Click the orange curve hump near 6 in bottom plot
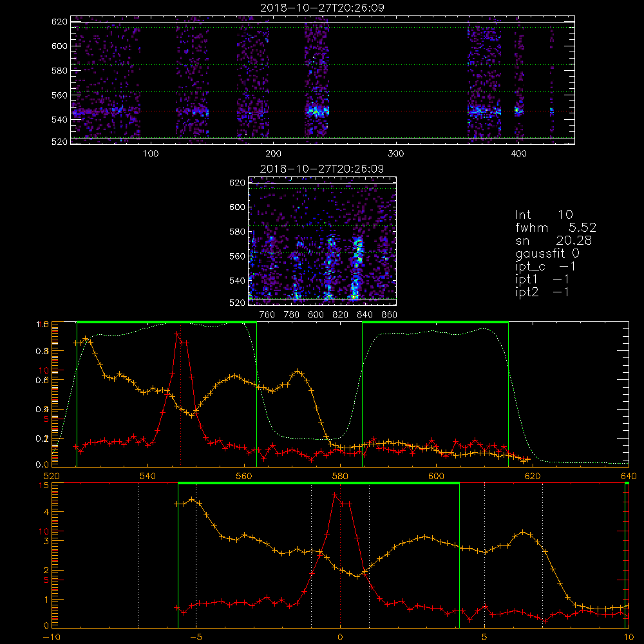 point(523,533)
